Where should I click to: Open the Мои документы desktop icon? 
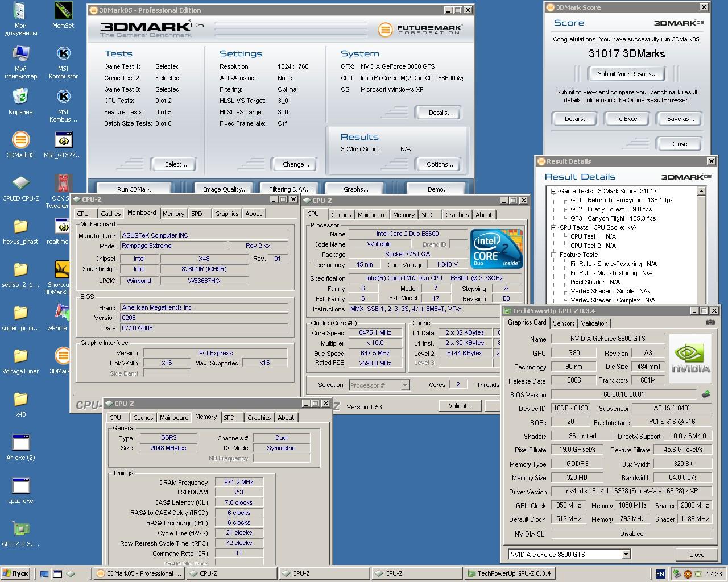(20, 19)
